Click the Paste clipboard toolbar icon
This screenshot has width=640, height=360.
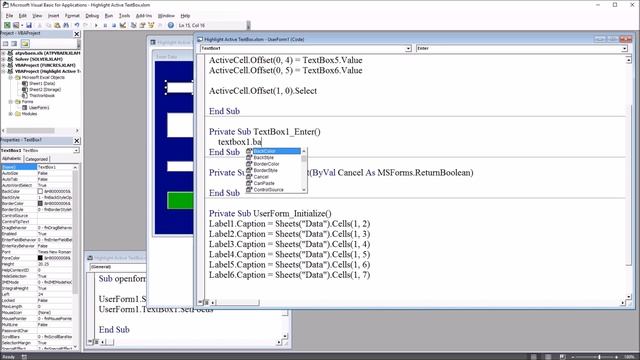click(x=57, y=25)
